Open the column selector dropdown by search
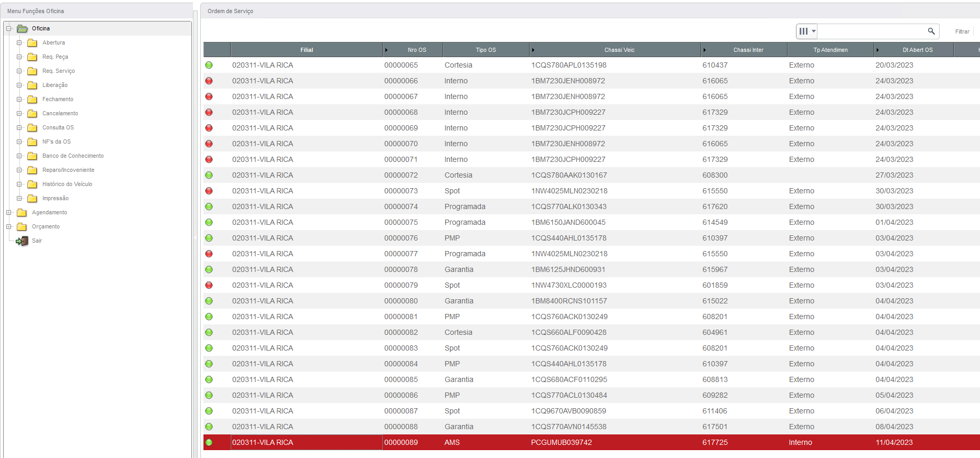 [807, 31]
